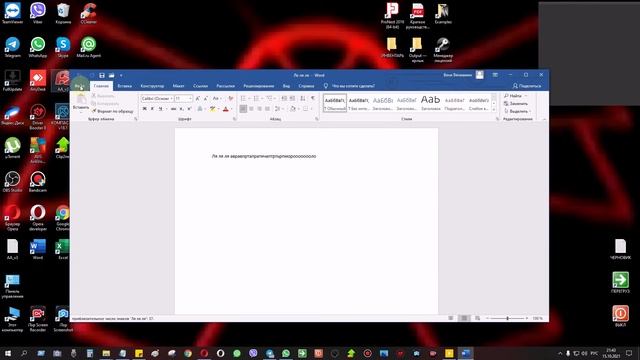
Task: Click the decrease indent icon
Action: tap(284, 98)
